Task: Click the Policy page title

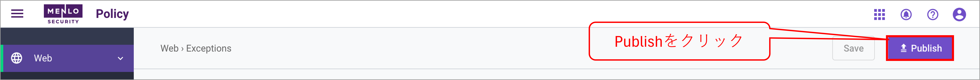Action: point(112,14)
